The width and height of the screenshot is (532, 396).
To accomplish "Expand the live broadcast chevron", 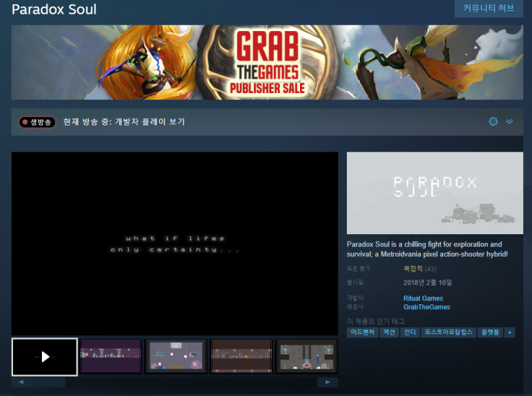I will point(509,122).
